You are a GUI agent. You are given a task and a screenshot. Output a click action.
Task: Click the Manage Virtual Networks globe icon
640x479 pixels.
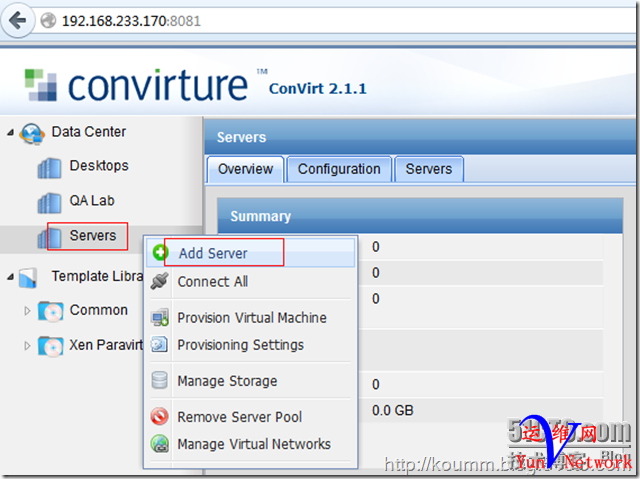160,444
